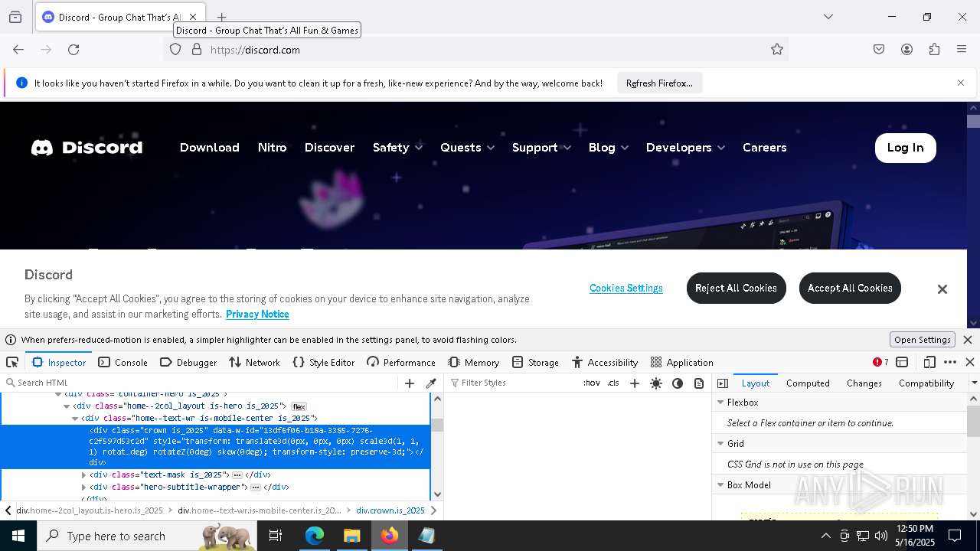Toggle the sidebar pane split icon
Image resolution: width=980 pixels, height=551 pixels.
pos(723,383)
